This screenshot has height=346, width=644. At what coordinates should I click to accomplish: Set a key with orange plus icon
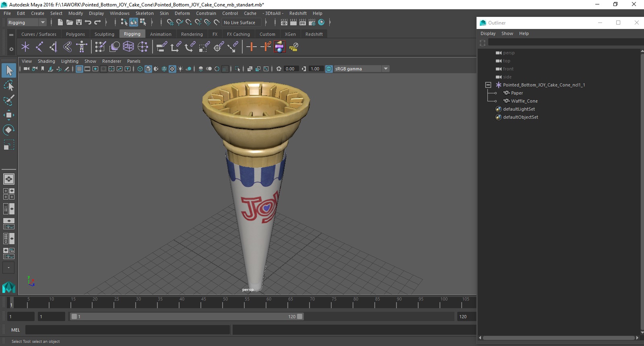[252, 47]
